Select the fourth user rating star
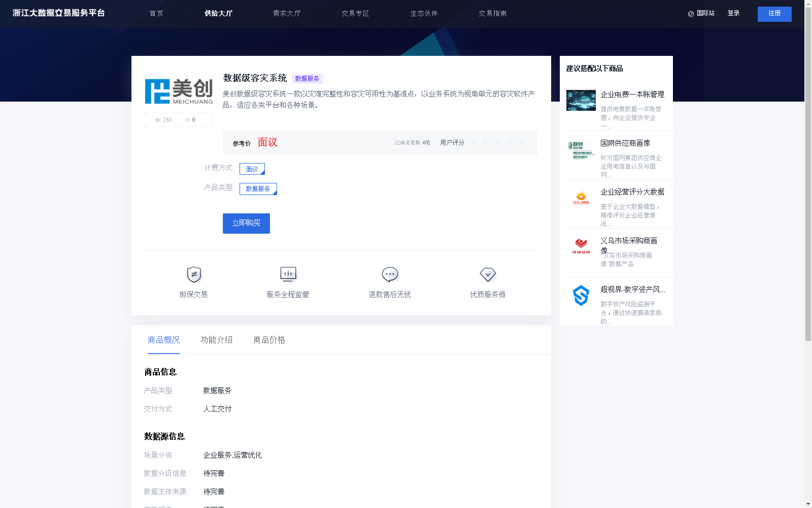The height and width of the screenshot is (508, 812). 510,142
